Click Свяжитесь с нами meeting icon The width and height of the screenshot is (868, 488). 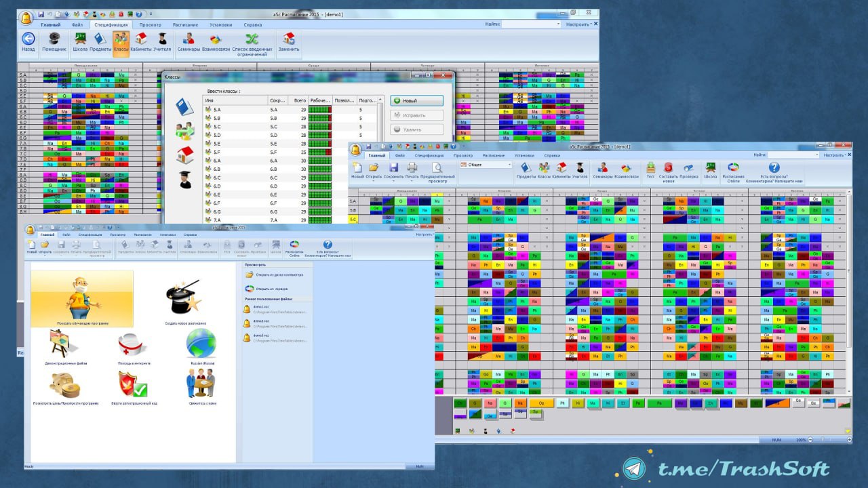[x=201, y=384]
